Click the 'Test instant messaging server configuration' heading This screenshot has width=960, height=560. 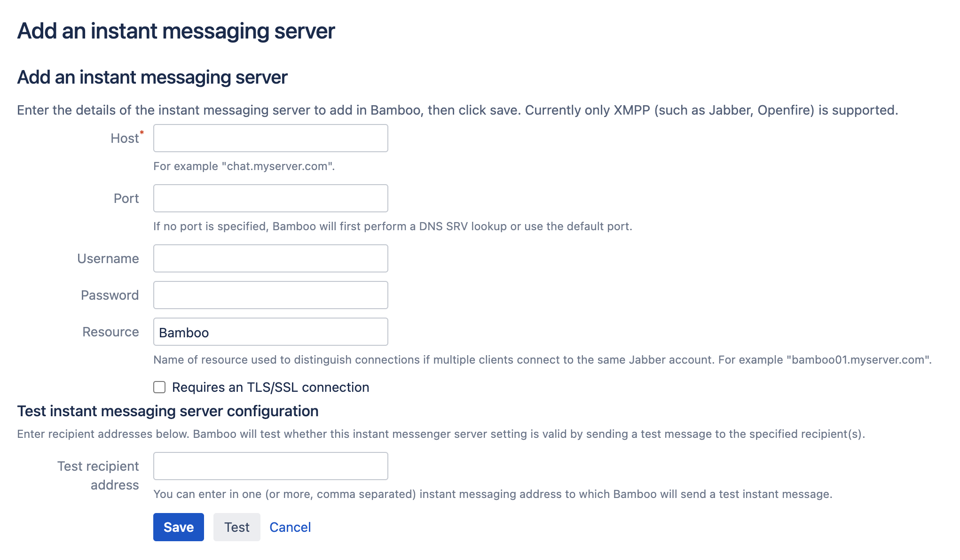pyautogui.click(x=168, y=411)
